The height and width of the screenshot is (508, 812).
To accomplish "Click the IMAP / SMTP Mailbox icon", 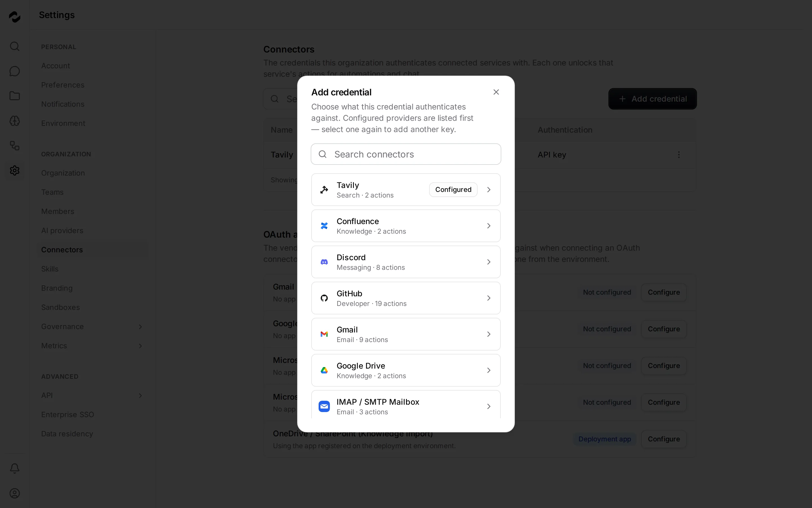I will pyautogui.click(x=324, y=406).
